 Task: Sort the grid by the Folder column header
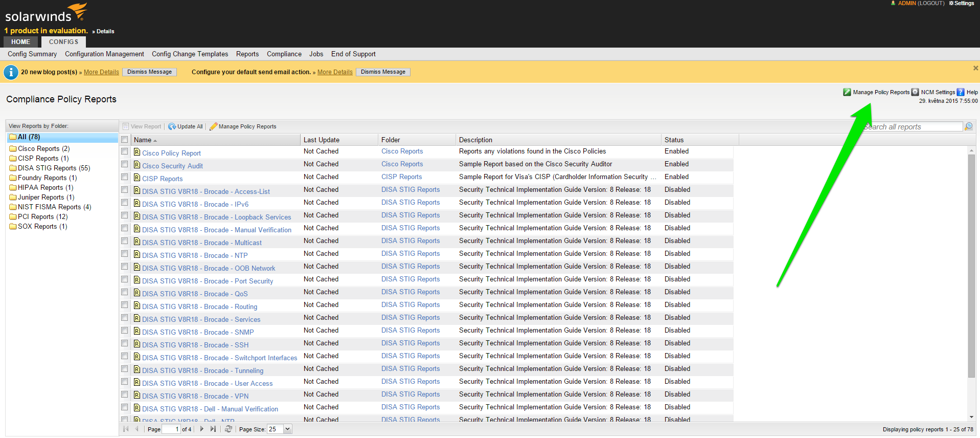point(417,140)
